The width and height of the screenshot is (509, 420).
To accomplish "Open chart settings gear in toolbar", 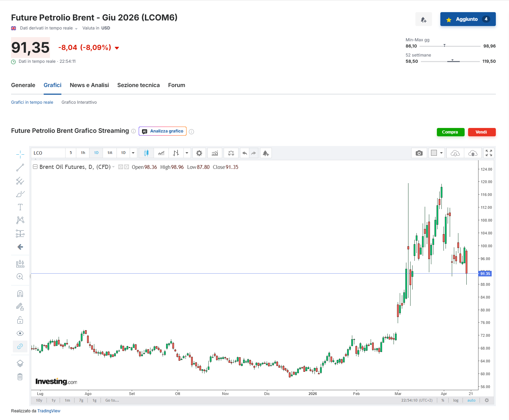I will pyautogui.click(x=199, y=153).
